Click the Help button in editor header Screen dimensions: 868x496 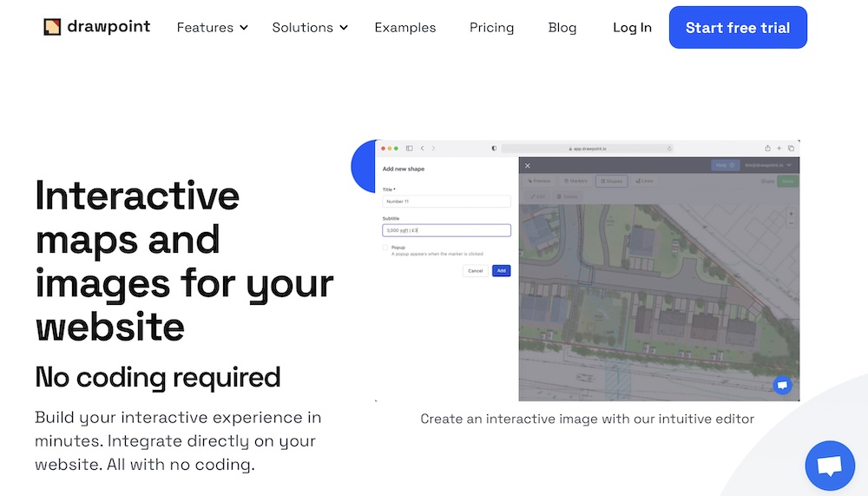point(725,165)
